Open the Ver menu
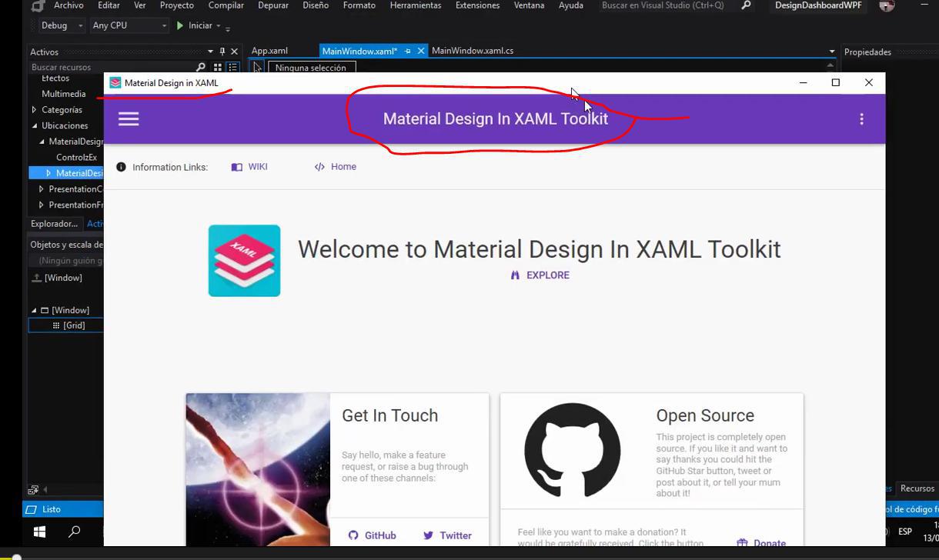939x560 pixels. click(x=140, y=5)
